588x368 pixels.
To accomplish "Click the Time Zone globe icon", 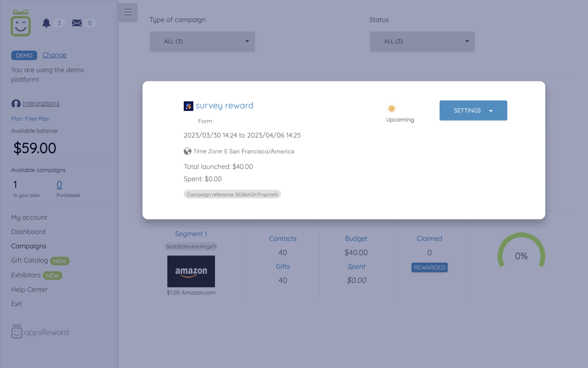I will click(x=187, y=151).
